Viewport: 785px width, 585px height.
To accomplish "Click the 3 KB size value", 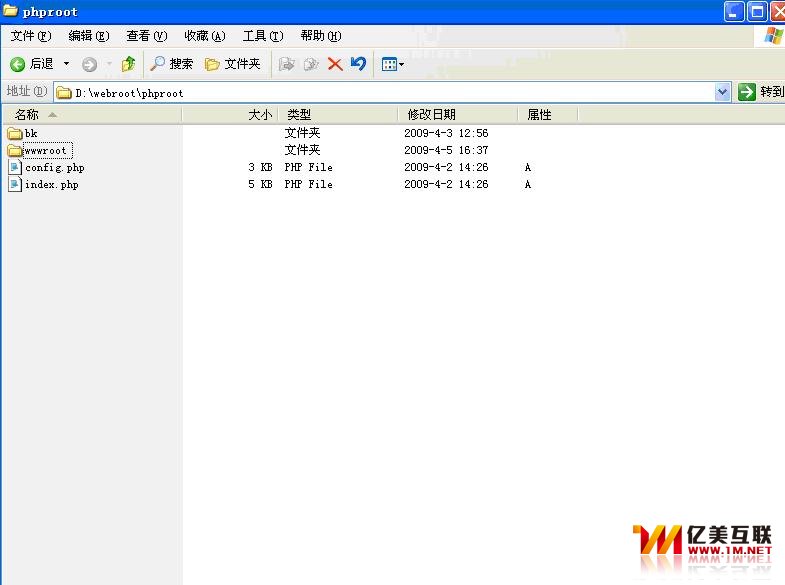I will click(260, 167).
